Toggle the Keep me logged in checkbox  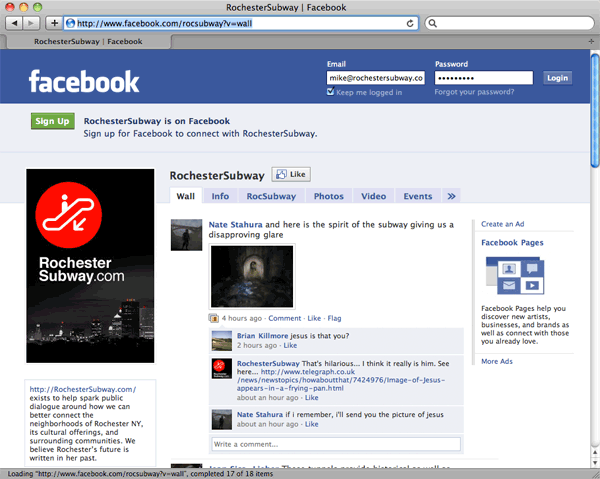(331, 91)
